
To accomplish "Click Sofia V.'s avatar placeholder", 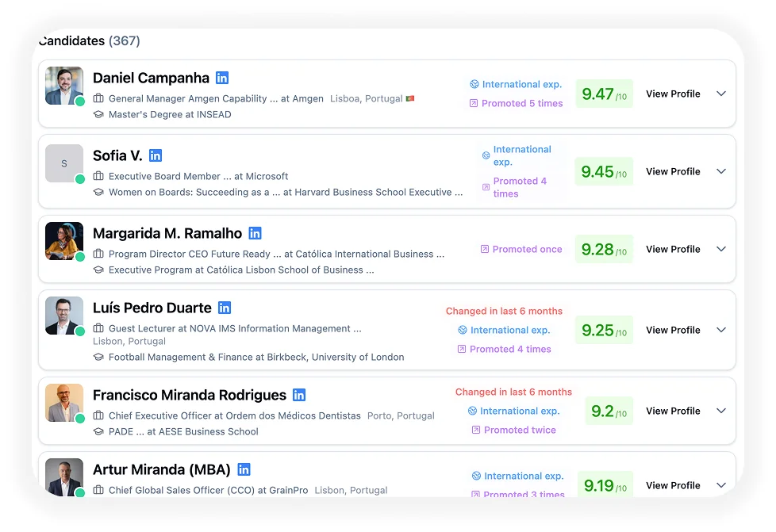I will pos(63,163).
